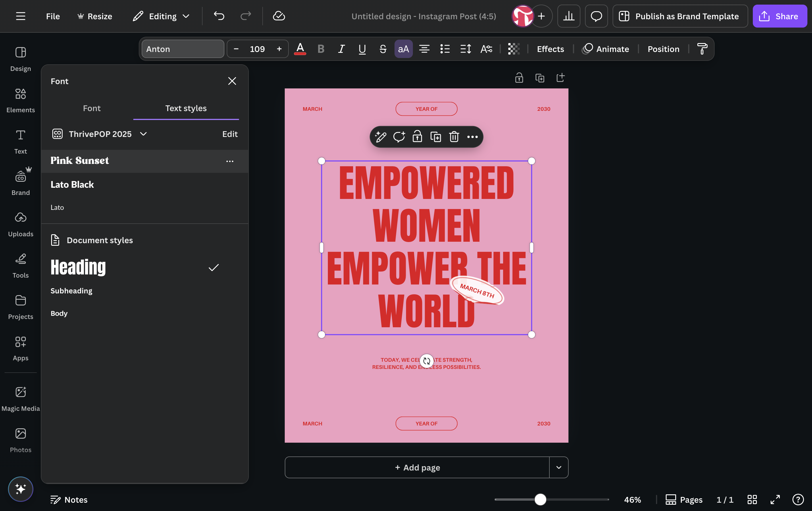Click the Add page button
This screenshot has width=812, height=511.
[x=417, y=468]
